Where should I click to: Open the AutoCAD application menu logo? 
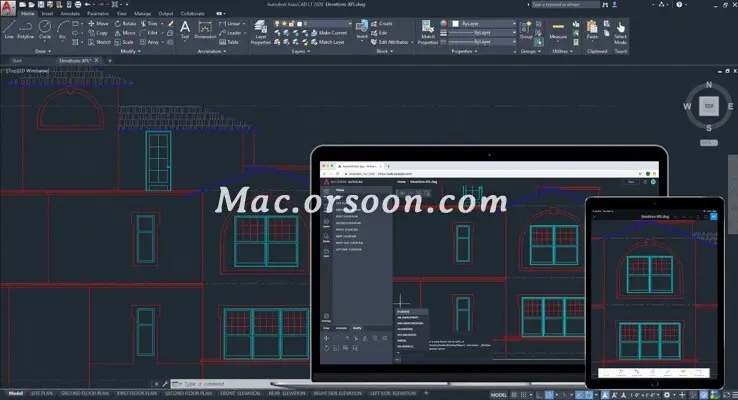coord(7,8)
